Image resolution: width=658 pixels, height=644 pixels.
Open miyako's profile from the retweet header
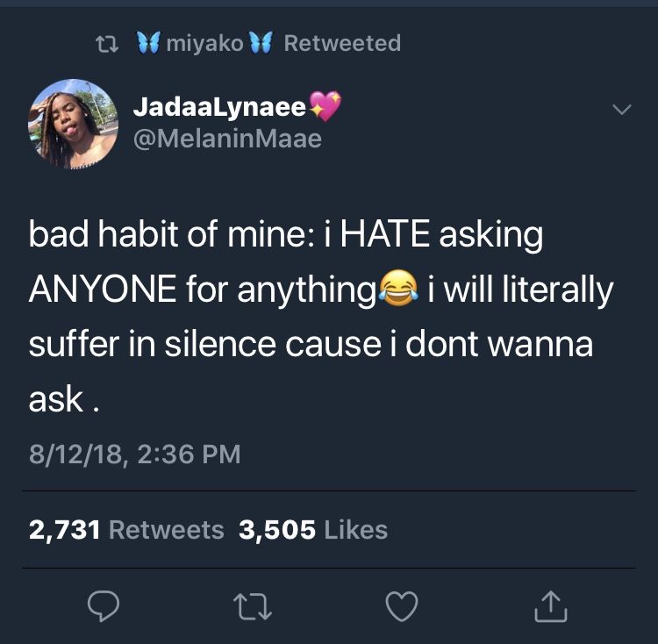[x=204, y=44]
